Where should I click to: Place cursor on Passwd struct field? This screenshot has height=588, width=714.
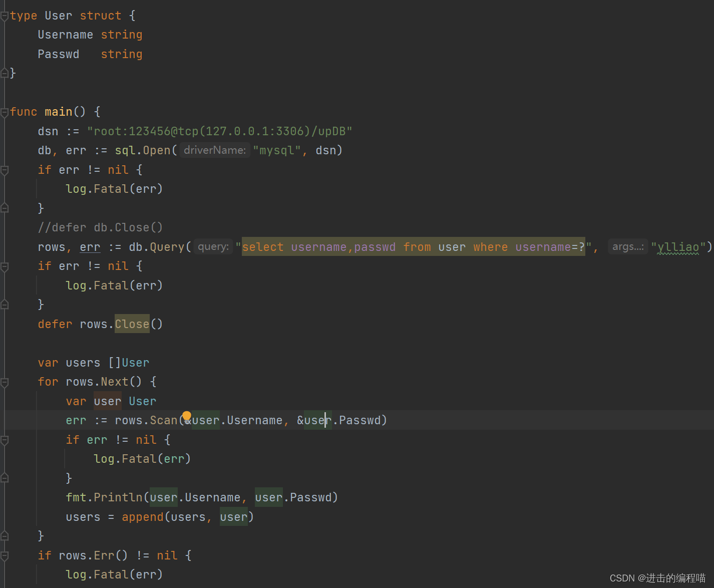59,54
